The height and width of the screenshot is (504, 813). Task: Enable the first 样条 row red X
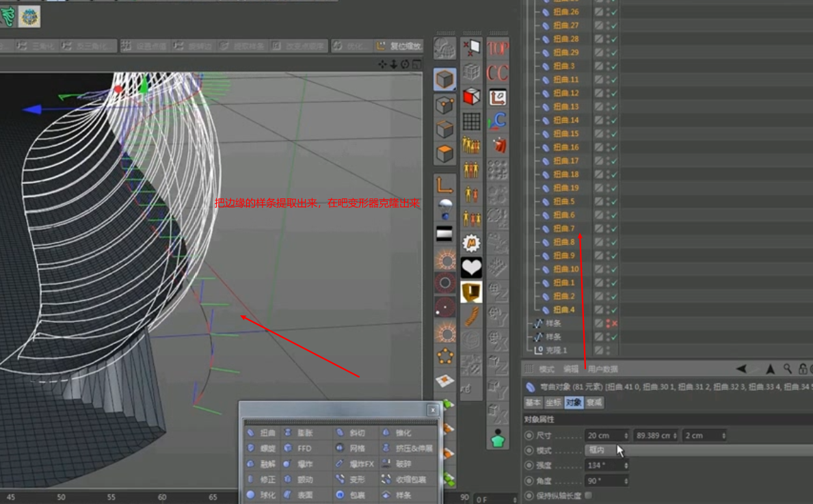coord(615,323)
